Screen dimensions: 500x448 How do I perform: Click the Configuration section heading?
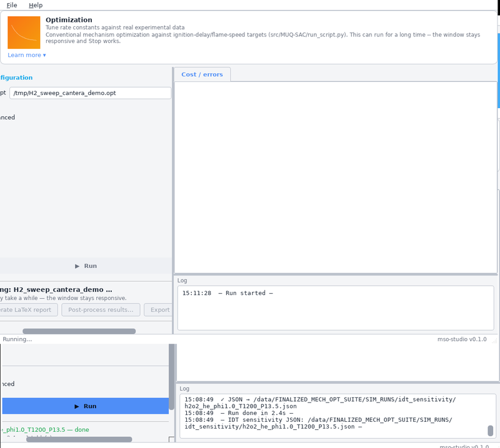coord(16,77)
